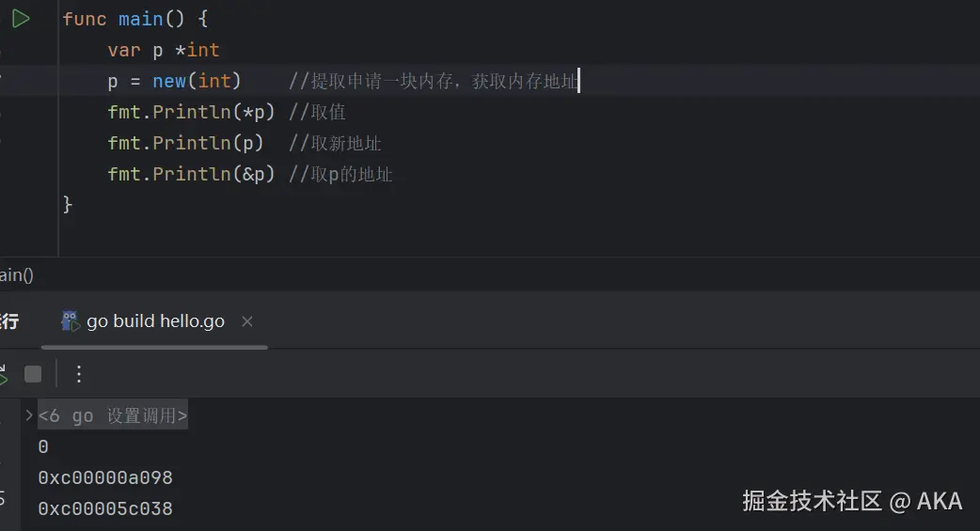Click the fmt.Println(*p) statement

(x=191, y=112)
